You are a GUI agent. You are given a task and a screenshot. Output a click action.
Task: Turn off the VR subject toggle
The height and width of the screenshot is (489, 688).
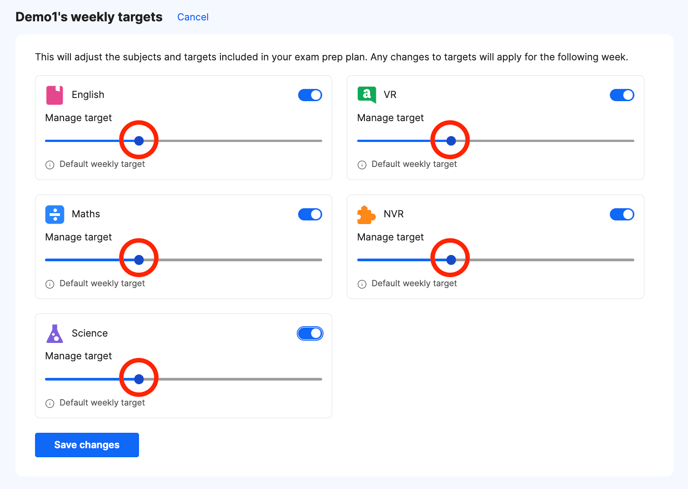click(x=622, y=95)
